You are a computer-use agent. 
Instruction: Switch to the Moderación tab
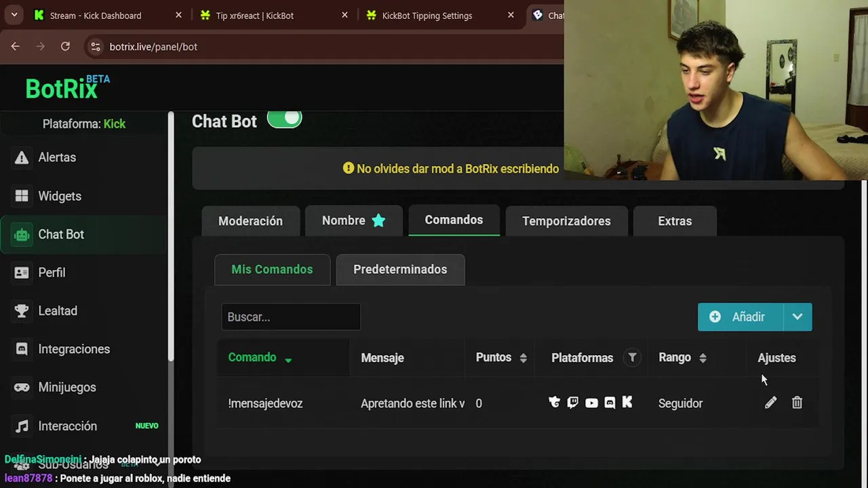tap(250, 221)
